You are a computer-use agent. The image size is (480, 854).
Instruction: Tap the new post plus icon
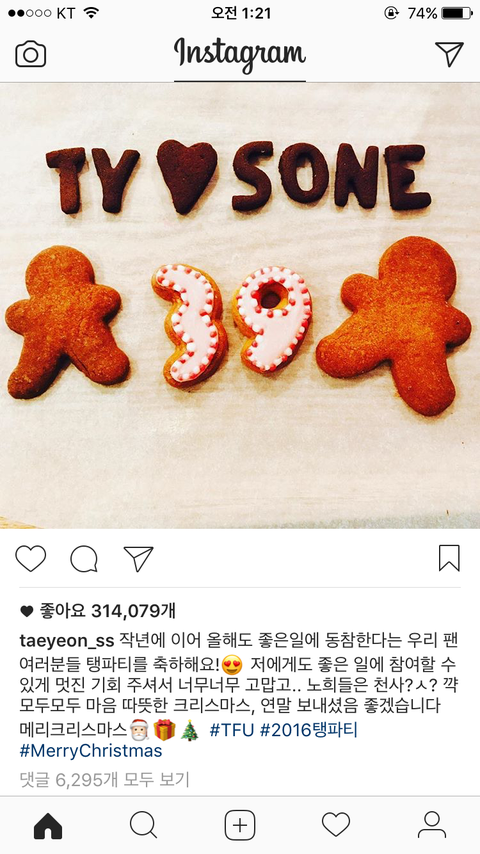tap(240, 825)
